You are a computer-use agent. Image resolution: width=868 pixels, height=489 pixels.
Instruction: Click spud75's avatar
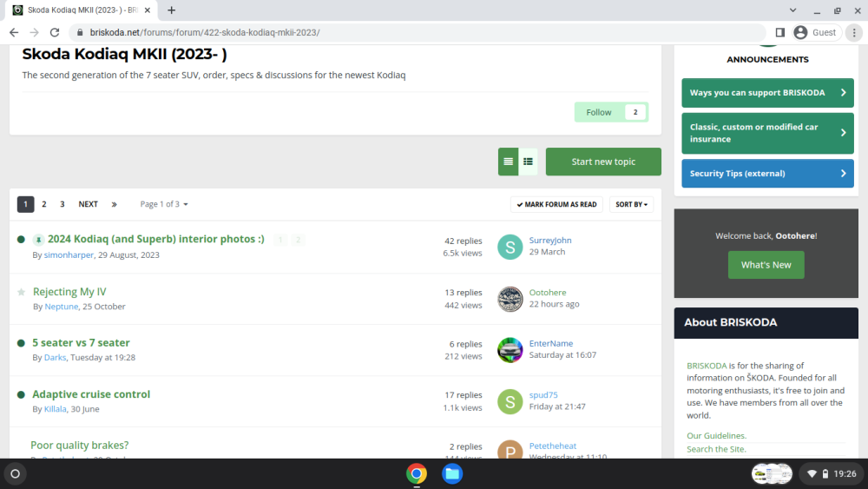pos(510,402)
